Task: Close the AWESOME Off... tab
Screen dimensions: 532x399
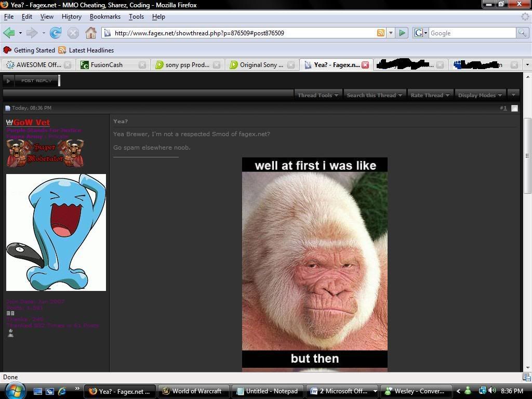Action: [68, 65]
